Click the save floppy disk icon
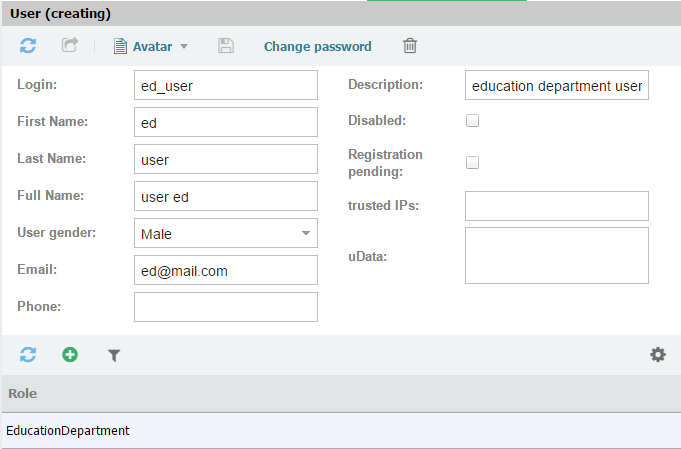681x449 pixels. [x=226, y=46]
